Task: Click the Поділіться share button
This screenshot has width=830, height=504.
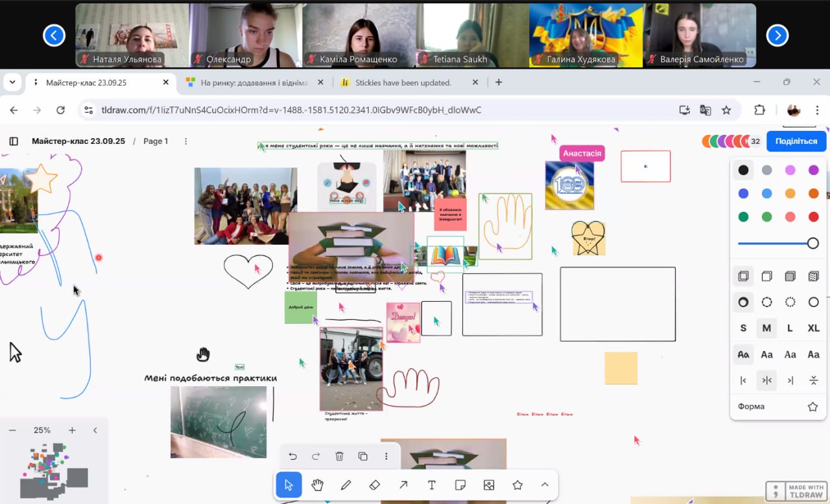Action: coord(796,141)
